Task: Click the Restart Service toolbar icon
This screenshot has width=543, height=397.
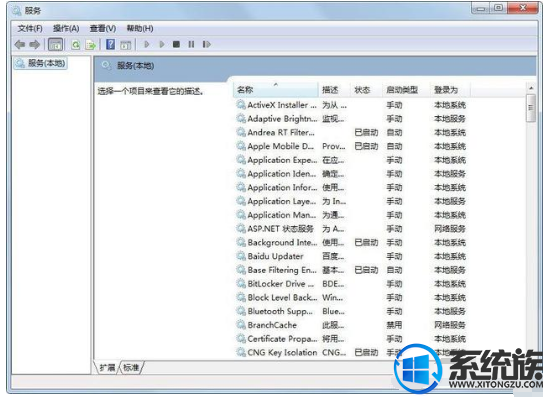Action: 207,44
